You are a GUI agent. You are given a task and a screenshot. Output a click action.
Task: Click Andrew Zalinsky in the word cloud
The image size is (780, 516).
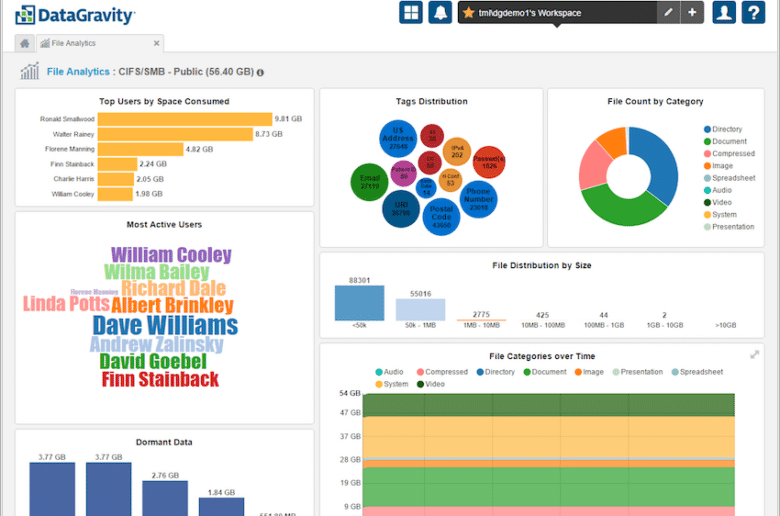point(157,344)
